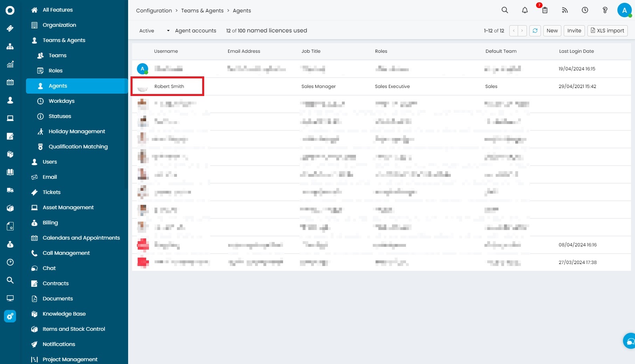Expand the Active status filter dropdown

[155, 31]
